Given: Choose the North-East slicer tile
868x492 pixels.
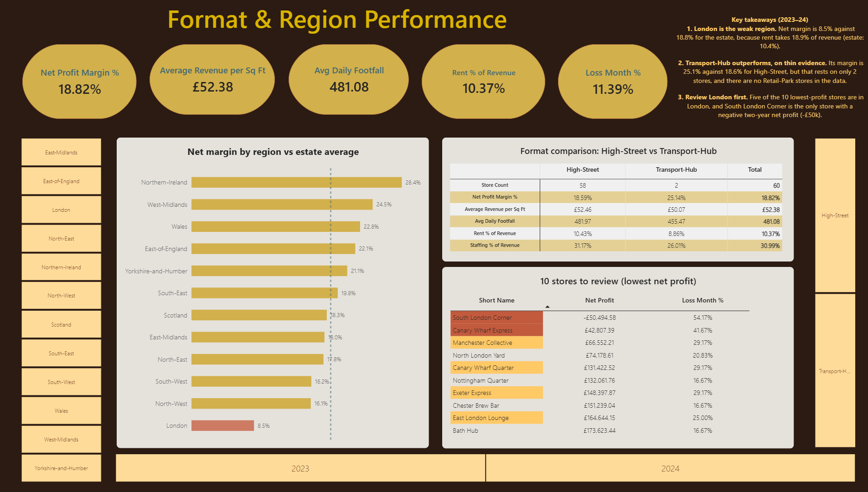Looking at the screenshot, I should [x=61, y=238].
